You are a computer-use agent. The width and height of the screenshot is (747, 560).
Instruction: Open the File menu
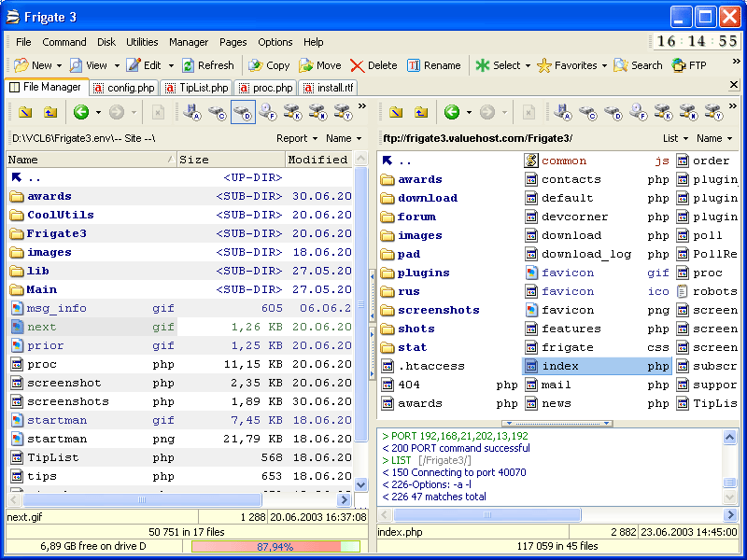pyautogui.click(x=23, y=42)
